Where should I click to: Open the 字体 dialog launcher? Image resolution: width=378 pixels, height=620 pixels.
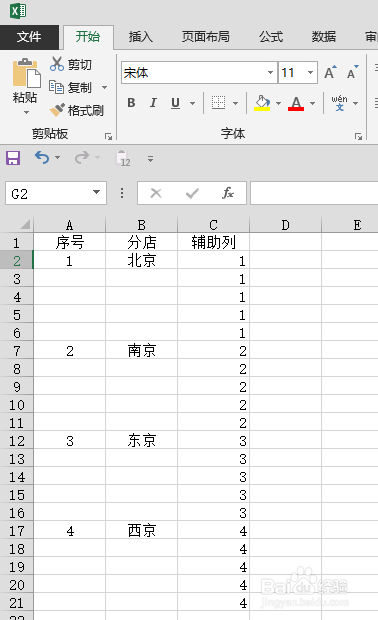358,136
